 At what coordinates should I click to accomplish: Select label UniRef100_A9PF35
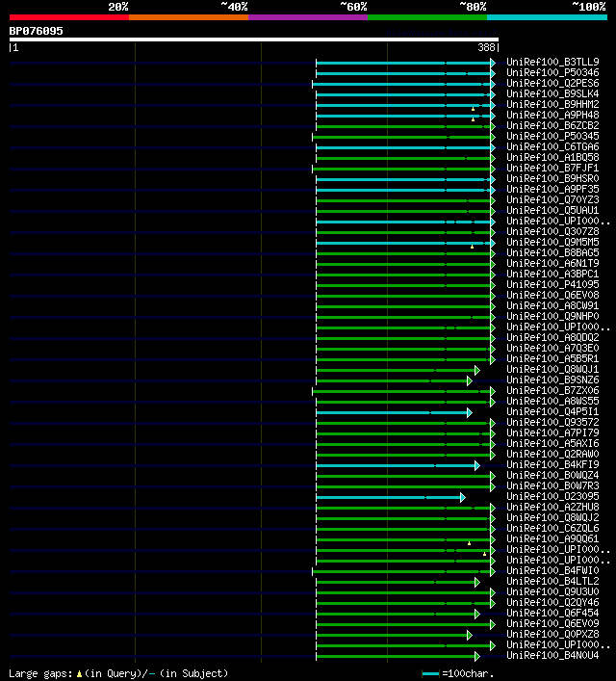tap(552, 190)
